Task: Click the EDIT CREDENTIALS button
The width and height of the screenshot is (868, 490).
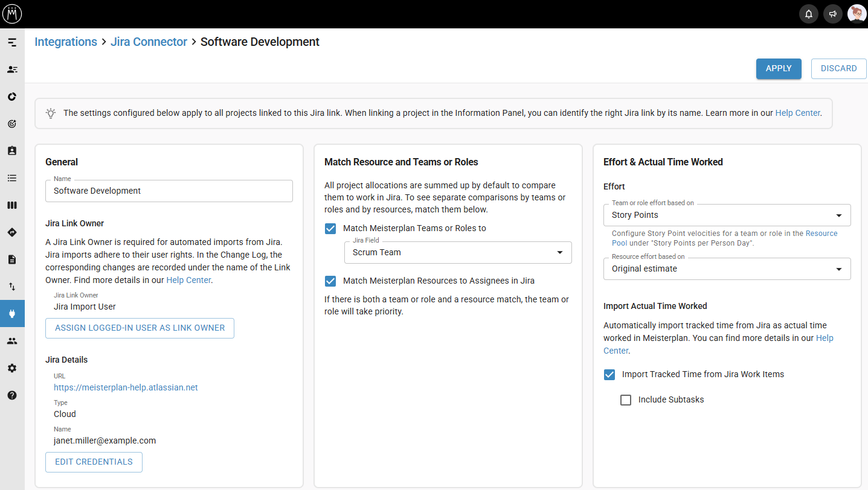Action: pos(94,462)
